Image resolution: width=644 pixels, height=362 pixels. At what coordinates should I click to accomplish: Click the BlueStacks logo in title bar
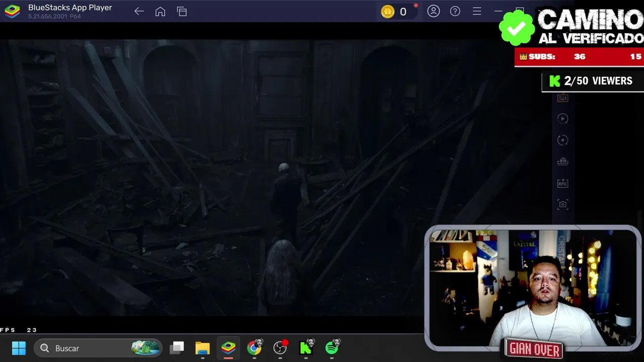point(12,12)
